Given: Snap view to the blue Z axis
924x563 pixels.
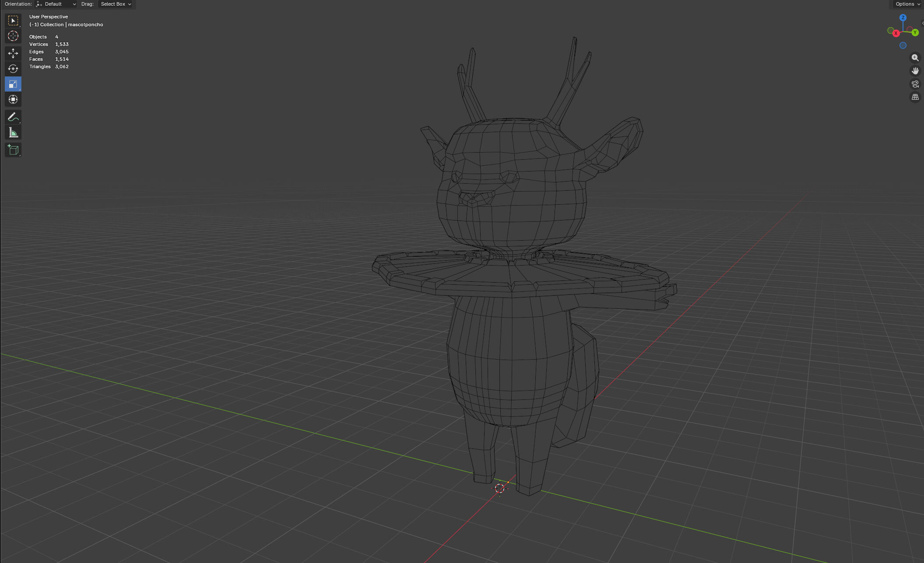Looking at the screenshot, I should point(903,17).
